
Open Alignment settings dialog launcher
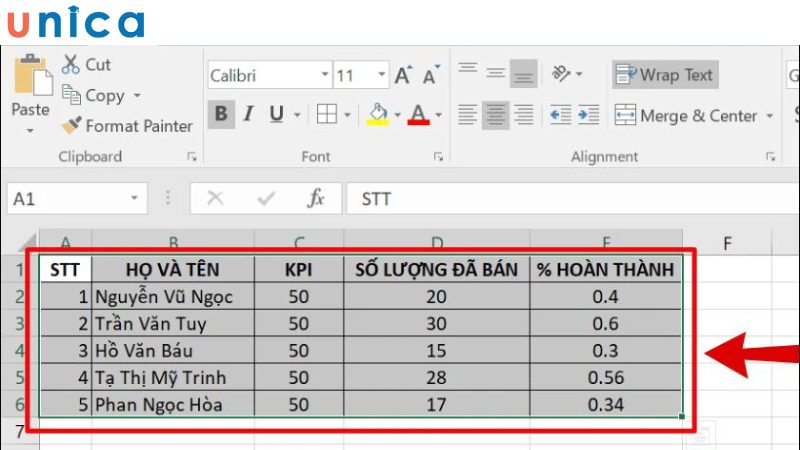pos(770,157)
